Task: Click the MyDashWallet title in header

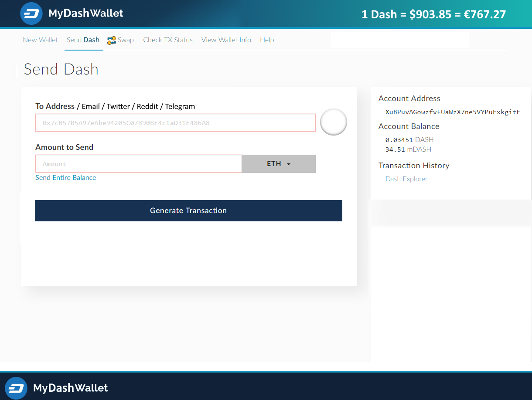Action: coord(86,14)
